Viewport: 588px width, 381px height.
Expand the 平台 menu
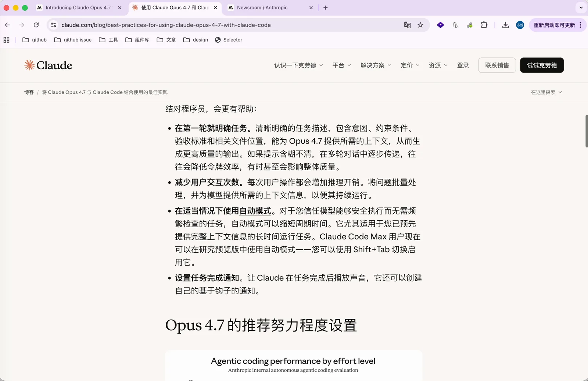(342, 65)
